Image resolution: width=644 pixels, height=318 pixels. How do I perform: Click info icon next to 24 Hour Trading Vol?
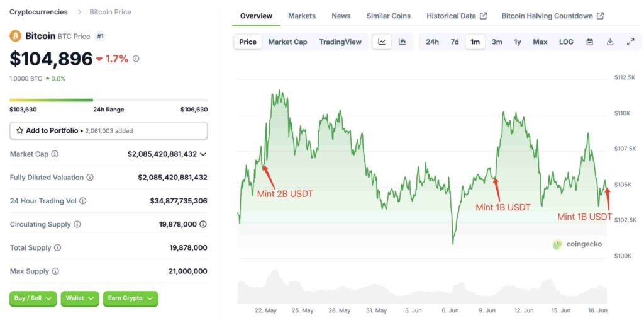click(x=82, y=201)
